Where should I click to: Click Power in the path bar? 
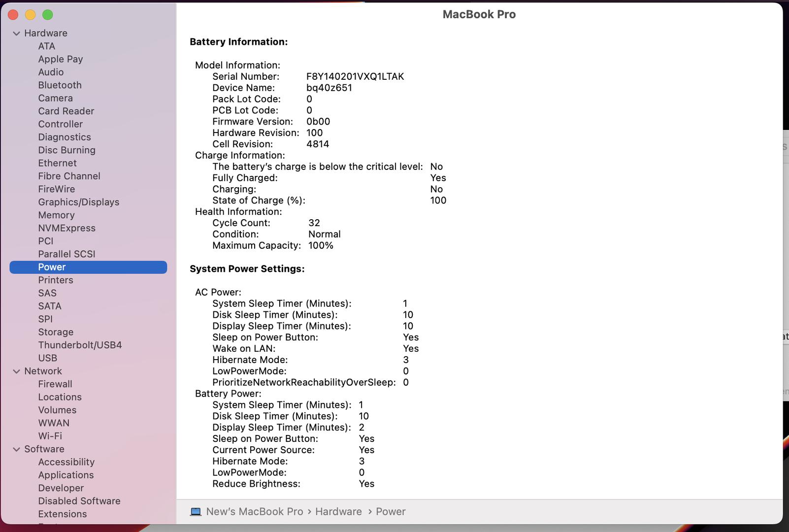[x=391, y=512]
